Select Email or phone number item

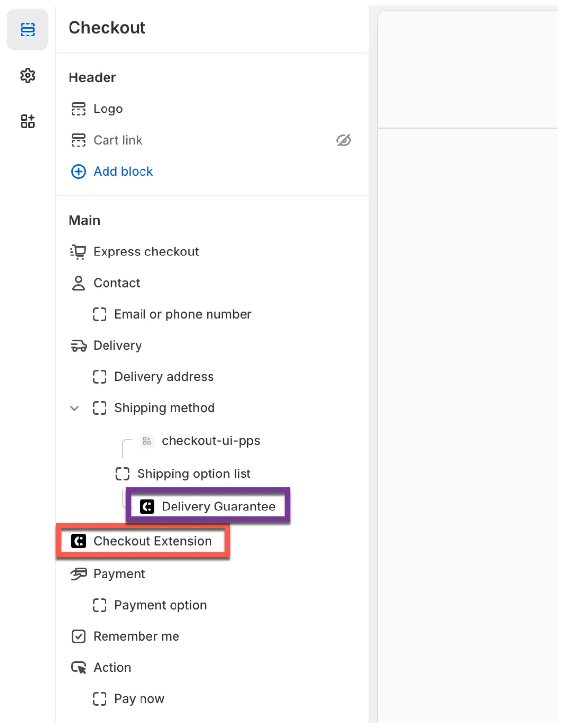[182, 314]
